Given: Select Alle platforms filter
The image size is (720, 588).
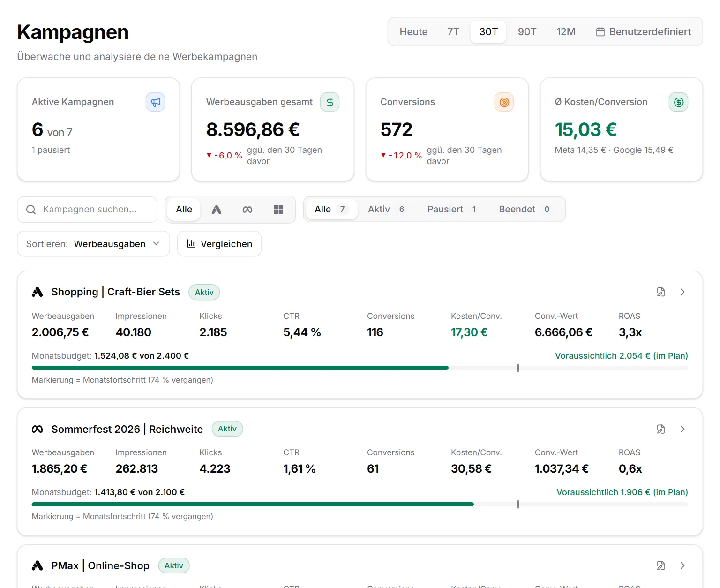Looking at the screenshot, I should (184, 210).
